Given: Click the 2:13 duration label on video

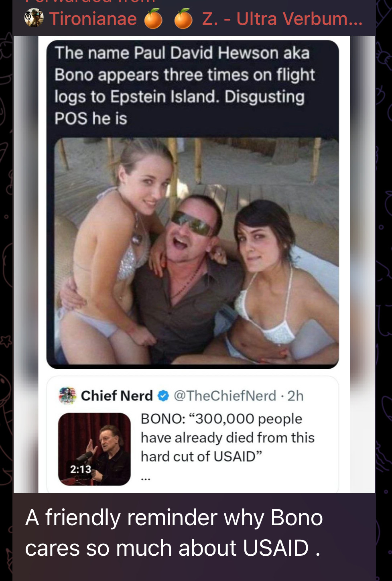Looking at the screenshot, I should point(81,469).
